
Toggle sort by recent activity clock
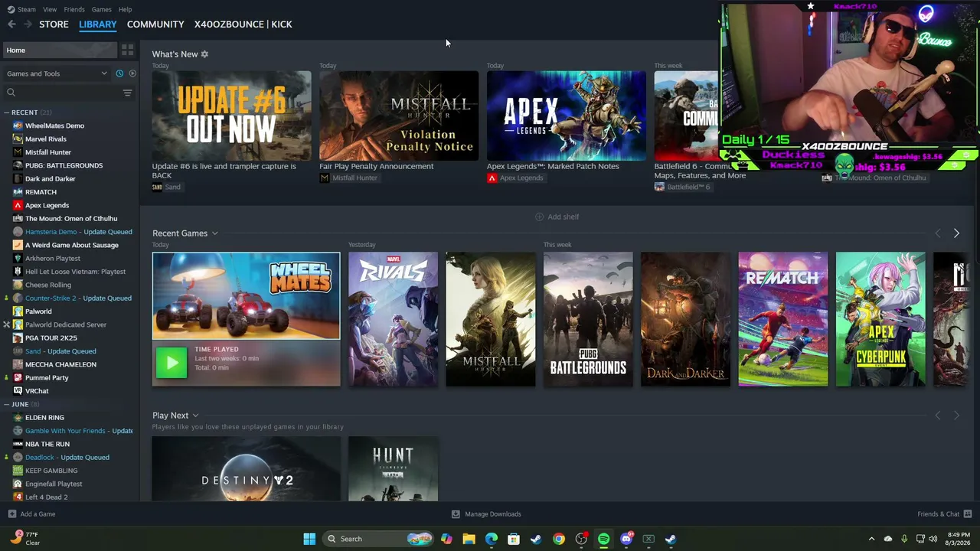click(x=119, y=73)
